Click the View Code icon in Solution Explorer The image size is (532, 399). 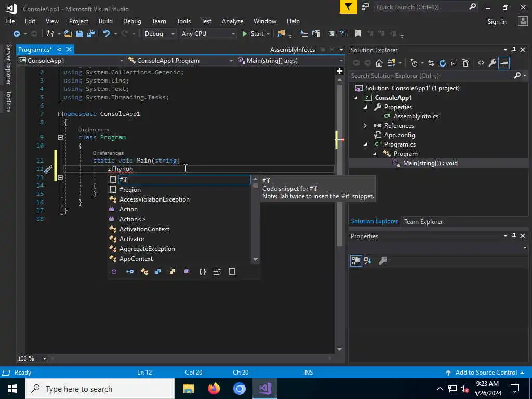[481, 63]
